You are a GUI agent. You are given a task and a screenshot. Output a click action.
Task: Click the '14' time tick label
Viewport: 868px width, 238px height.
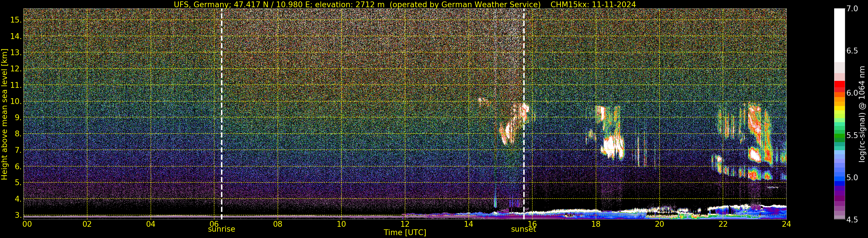468,224
